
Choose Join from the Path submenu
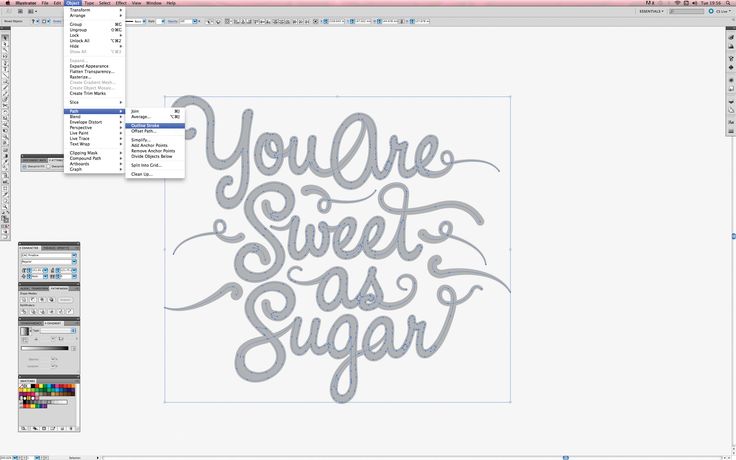pos(155,111)
